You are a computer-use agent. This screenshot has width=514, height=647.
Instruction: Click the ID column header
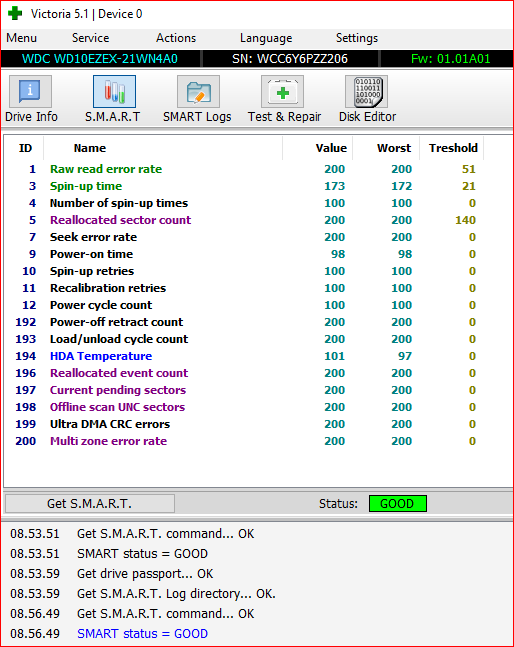25,148
